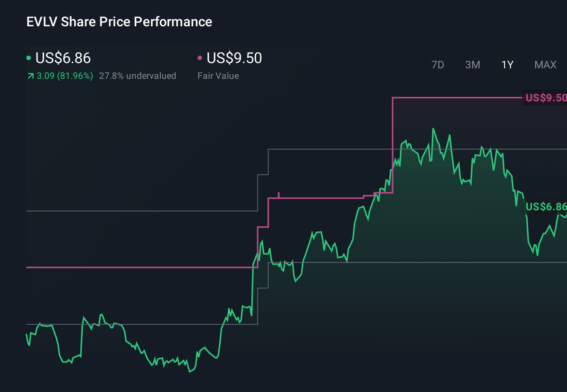
Task: Toggle the fair value series visibility
Action: [x=234, y=58]
